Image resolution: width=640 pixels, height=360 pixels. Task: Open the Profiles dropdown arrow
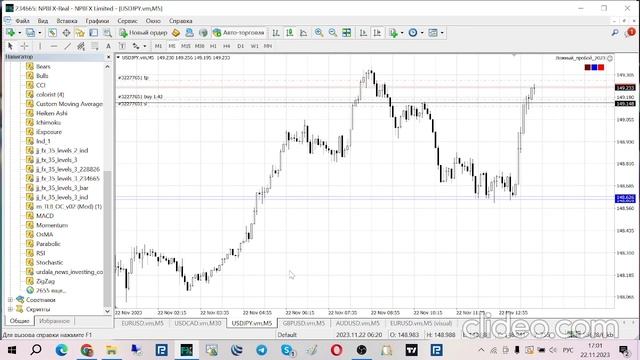pyautogui.click(x=40, y=33)
